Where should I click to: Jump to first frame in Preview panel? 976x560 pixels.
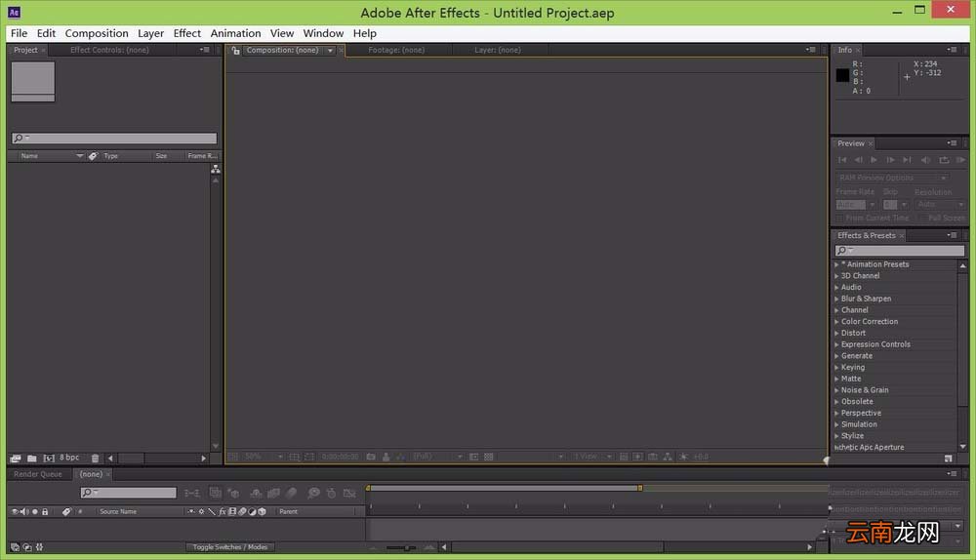[x=842, y=160]
